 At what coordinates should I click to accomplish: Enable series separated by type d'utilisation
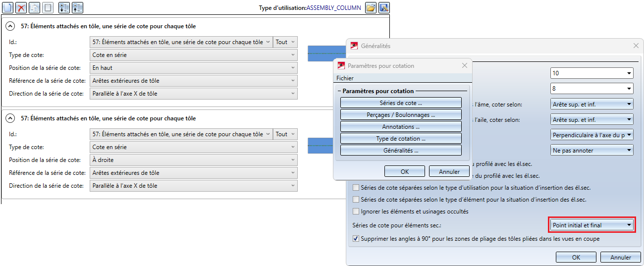(x=356, y=188)
